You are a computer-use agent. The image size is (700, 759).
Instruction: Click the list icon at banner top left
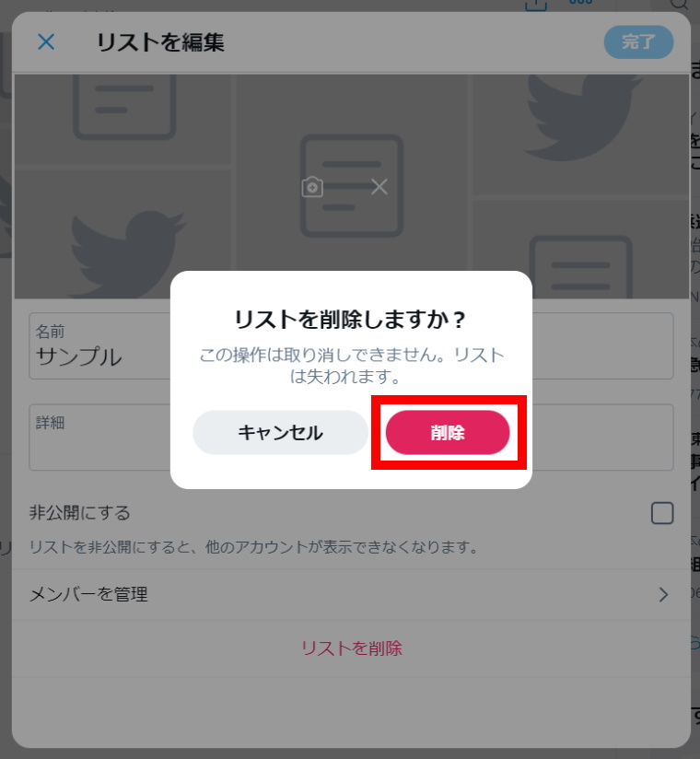[x=124, y=107]
